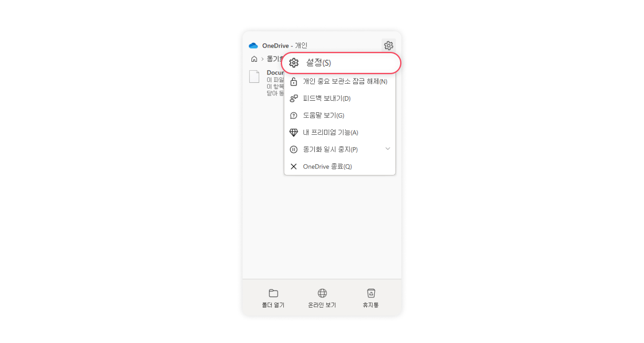Choose OneDrive 종료(Q) to quit
The image size is (644, 343).
[x=340, y=166]
